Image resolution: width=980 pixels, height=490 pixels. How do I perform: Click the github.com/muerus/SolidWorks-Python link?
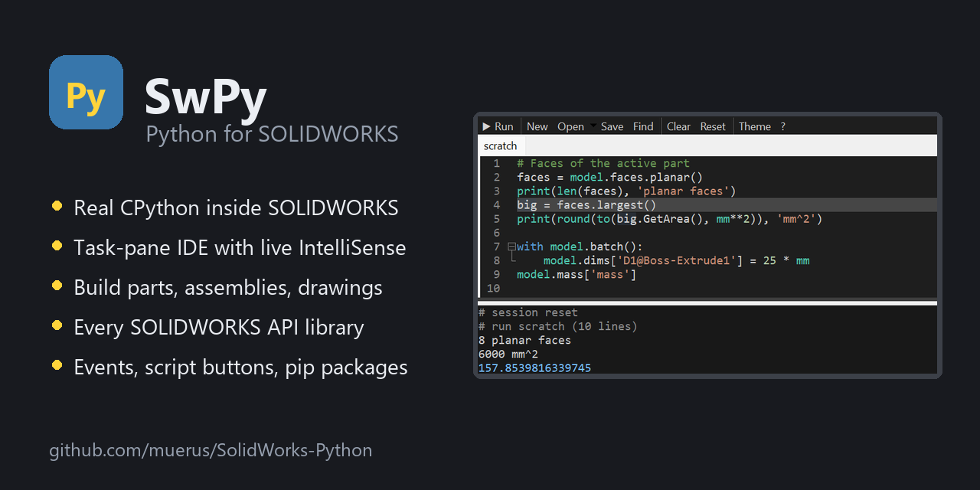(211, 450)
